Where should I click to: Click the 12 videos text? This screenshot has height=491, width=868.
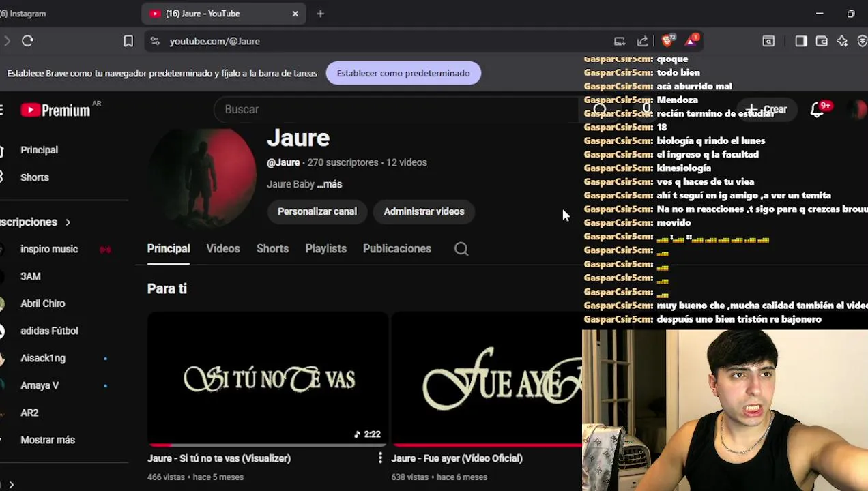pyautogui.click(x=407, y=162)
